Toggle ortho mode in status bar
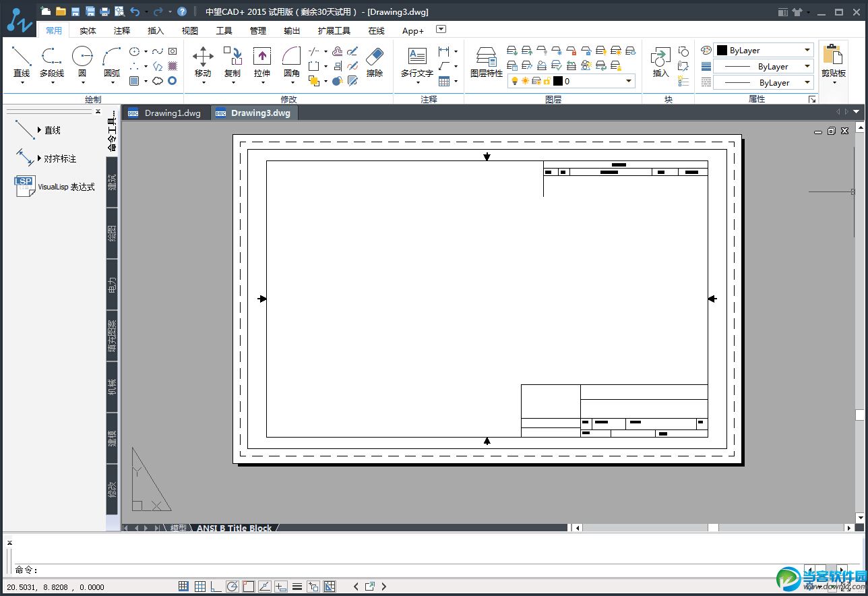 tap(216, 587)
